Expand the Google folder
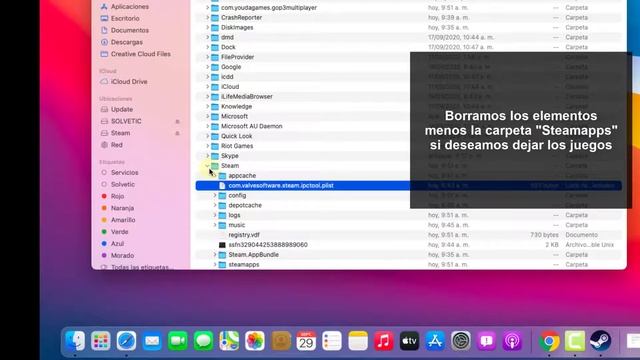 click(207, 67)
